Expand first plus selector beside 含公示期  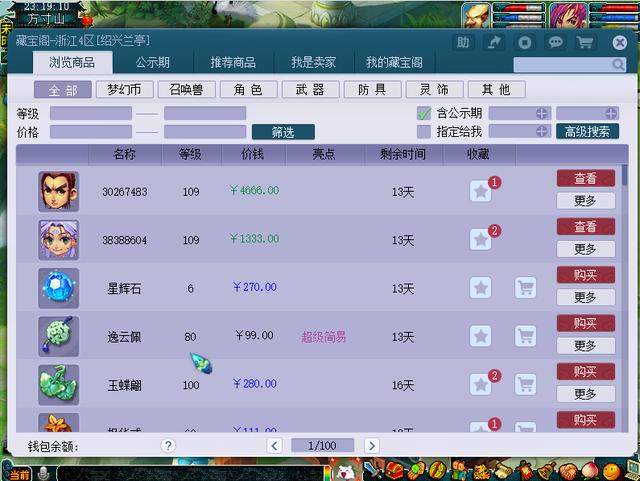click(x=542, y=113)
